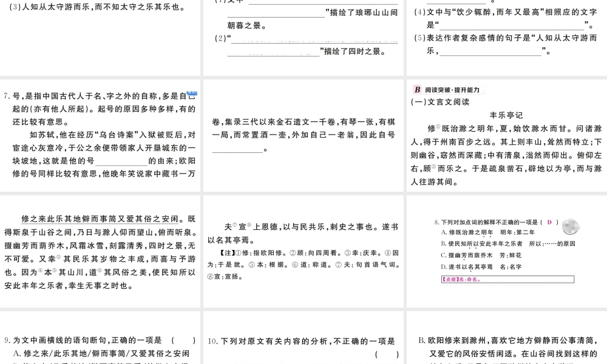The width and height of the screenshot is (607, 364).
Task: Open the slide with the 【注】 annotations
Action: pyautogui.click(x=303, y=251)
